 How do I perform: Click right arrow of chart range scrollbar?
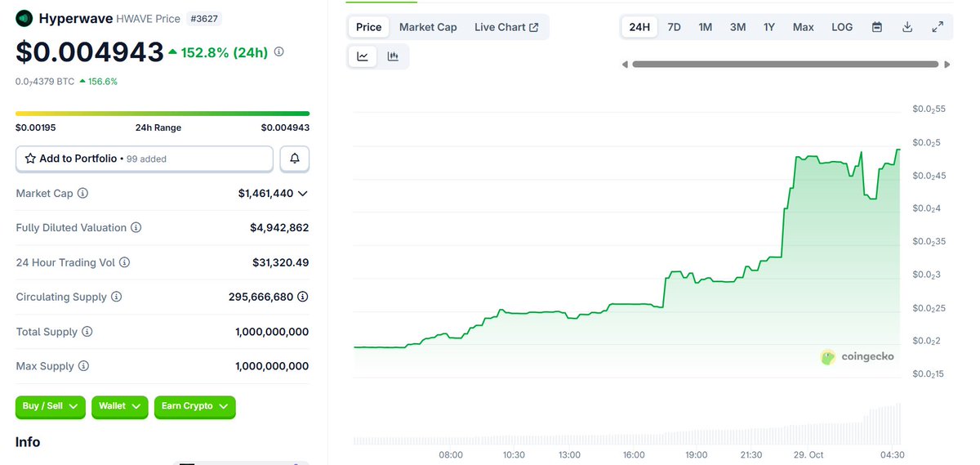pyautogui.click(x=947, y=65)
